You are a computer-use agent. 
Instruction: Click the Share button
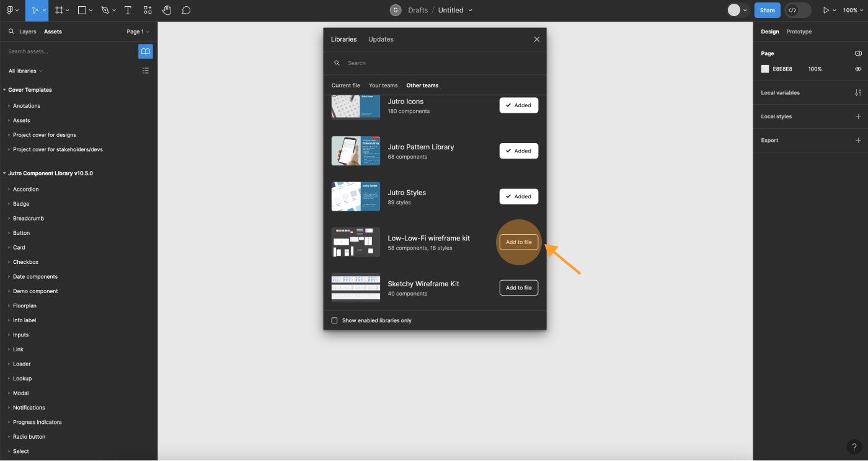coord(768,11)
